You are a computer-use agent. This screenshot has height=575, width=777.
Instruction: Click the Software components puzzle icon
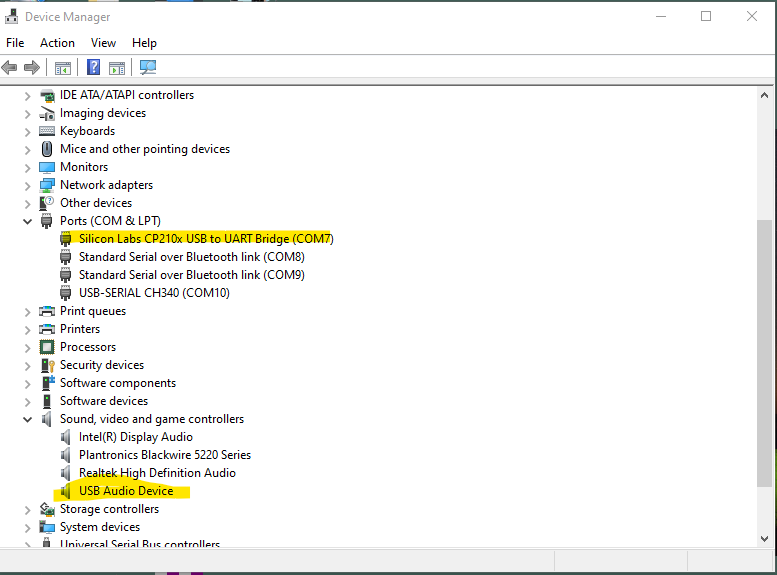48,383
